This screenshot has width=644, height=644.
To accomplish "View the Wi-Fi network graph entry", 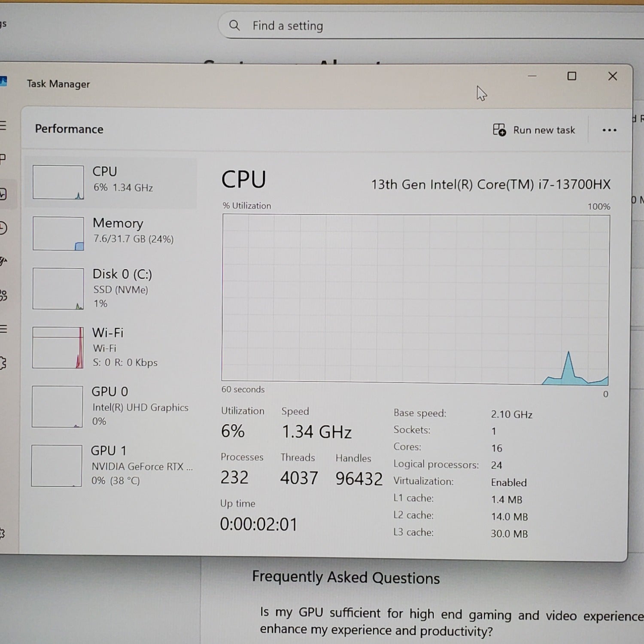I will (111, 347).
